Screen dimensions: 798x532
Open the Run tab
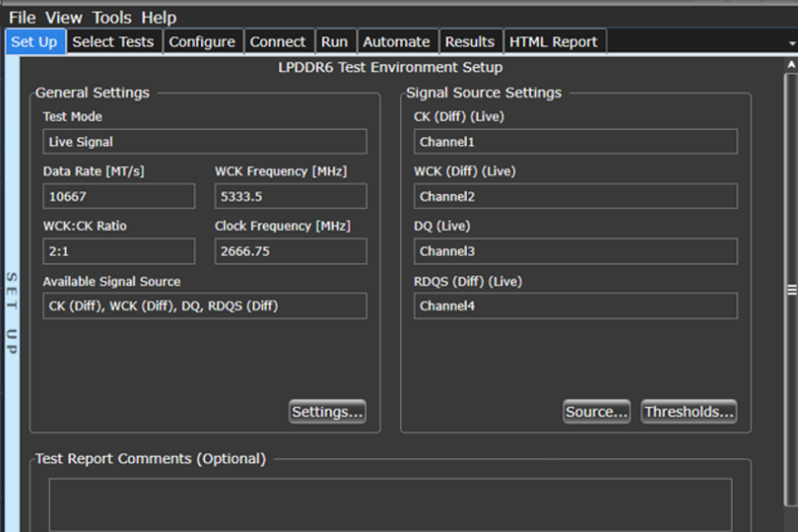[x=335, y=42]
